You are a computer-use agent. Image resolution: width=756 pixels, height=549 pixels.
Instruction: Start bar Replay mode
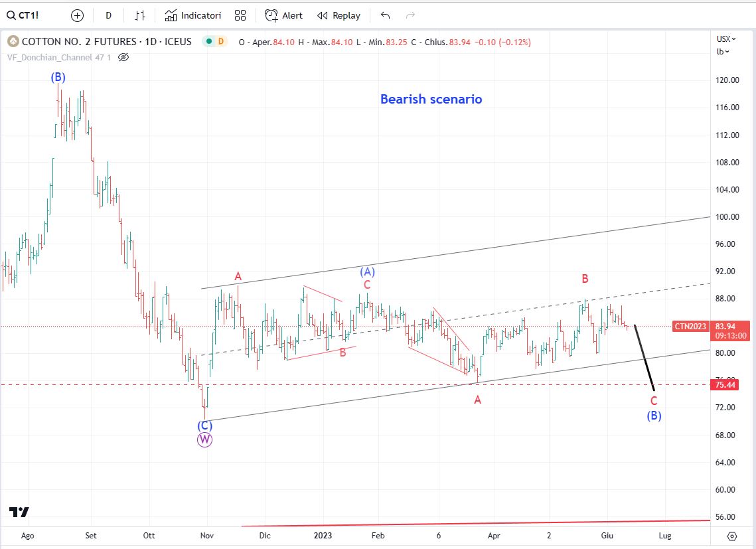(339, 15)
